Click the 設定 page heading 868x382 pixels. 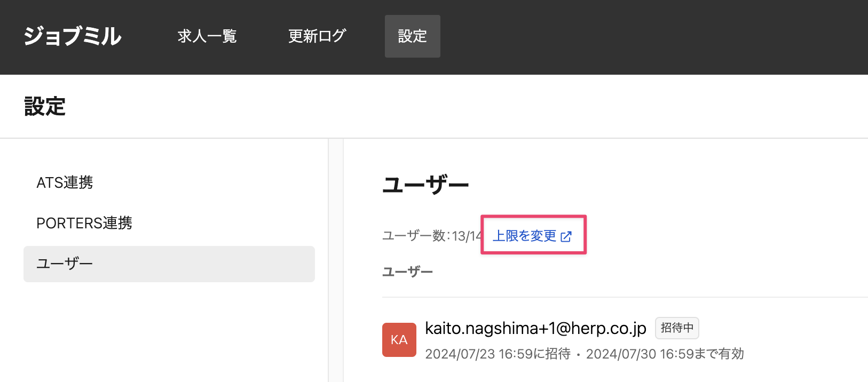tap(45, 107)
